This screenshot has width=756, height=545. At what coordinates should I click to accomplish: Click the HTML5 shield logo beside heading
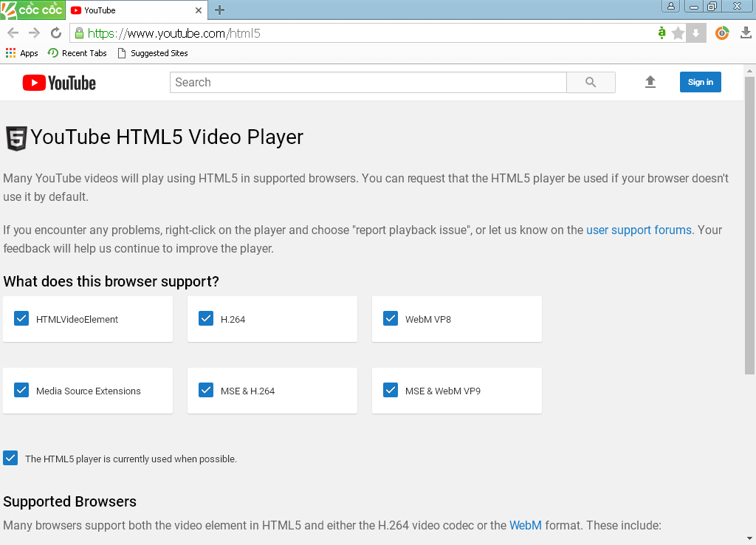(16, 139)
